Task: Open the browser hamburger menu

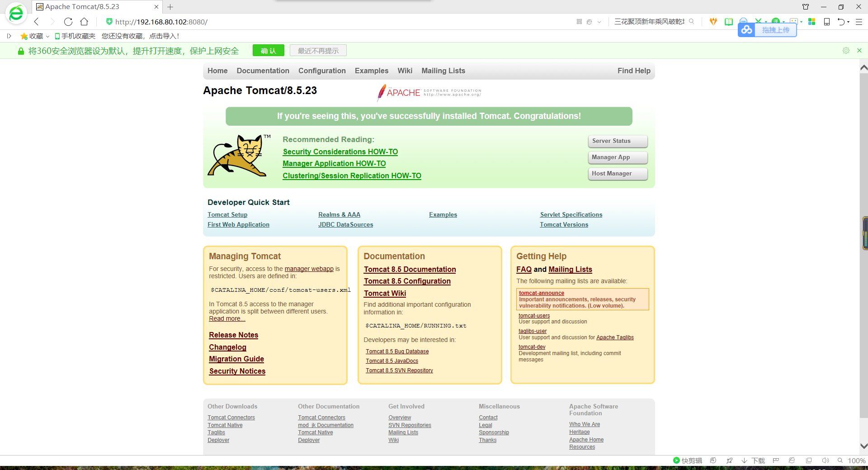Action: [859, 22]
